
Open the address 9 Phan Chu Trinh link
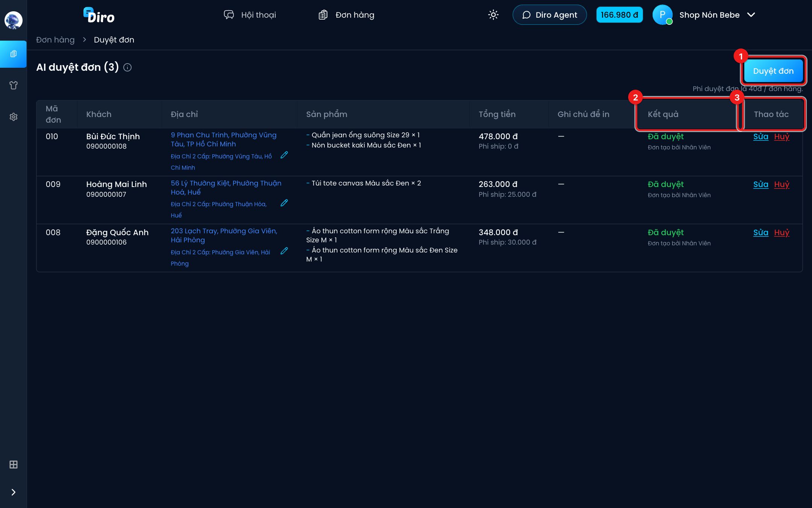[x=224, y=139]
